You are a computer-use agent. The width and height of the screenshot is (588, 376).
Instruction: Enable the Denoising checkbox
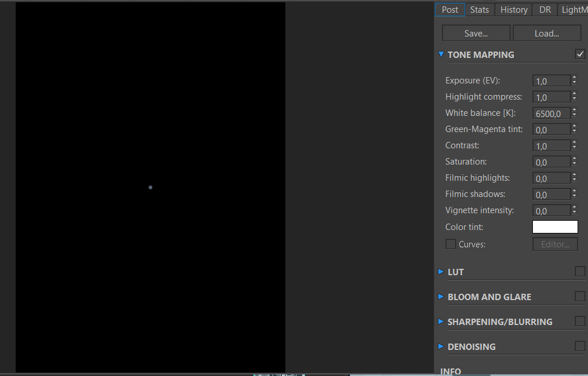tap(580, 346)
